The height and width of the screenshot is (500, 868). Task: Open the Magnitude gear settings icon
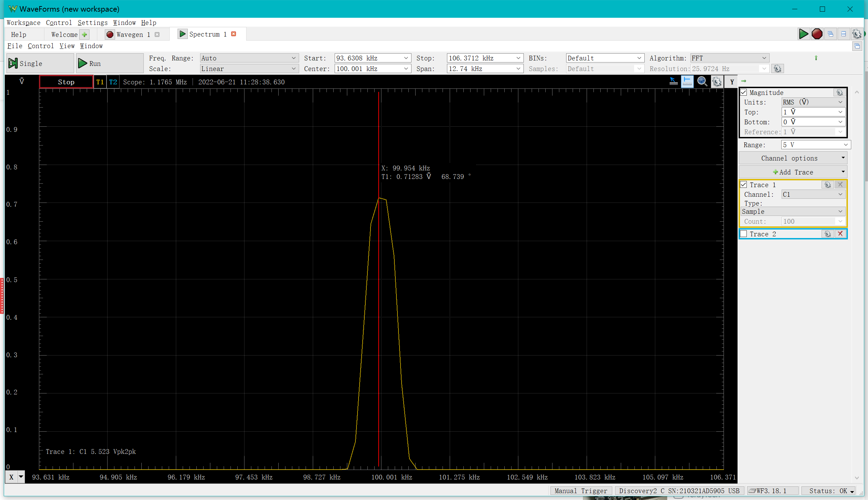839,92
